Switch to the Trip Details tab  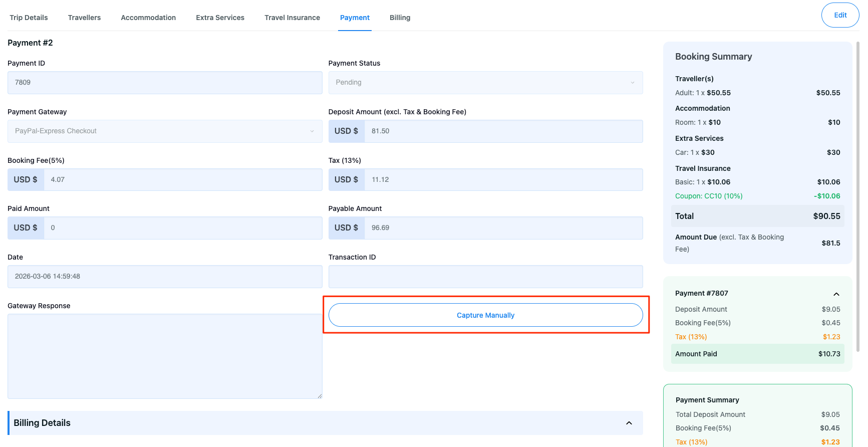[29, 18]
